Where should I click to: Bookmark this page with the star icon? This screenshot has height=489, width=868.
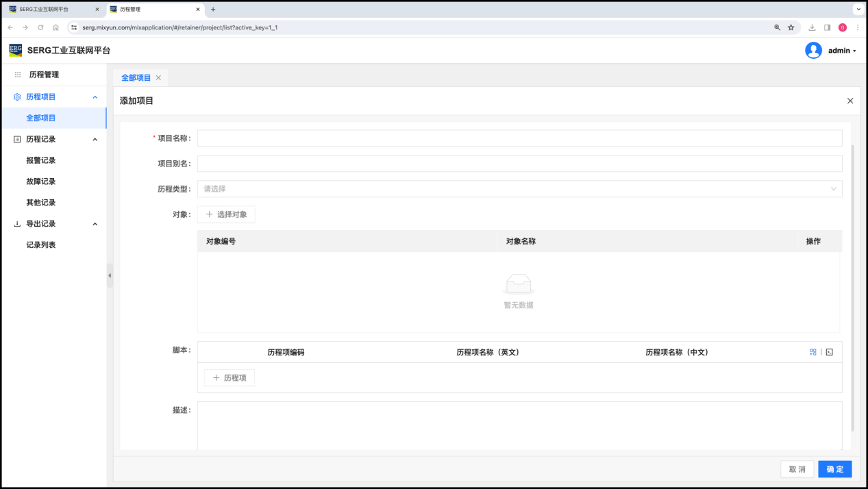pos(791,27)
